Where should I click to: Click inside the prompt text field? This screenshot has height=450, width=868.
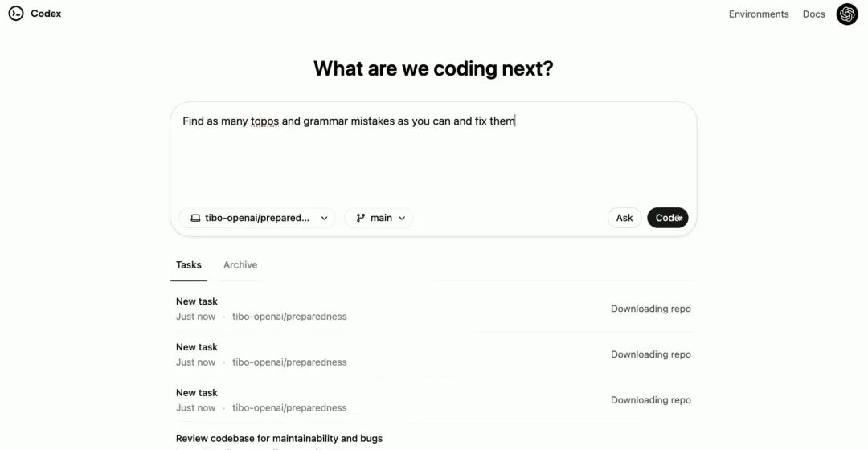tap(432, 161)
